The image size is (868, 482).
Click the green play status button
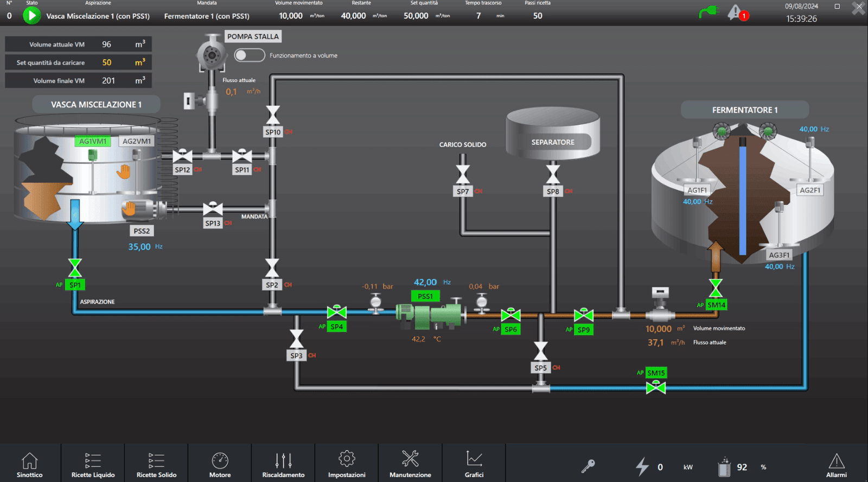pyautogui.click(x=31, y=16)
